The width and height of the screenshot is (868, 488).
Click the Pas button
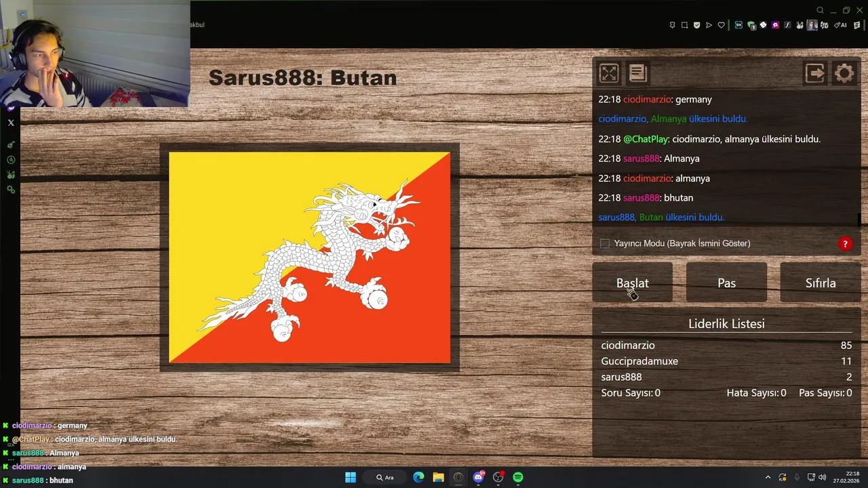[x=726, y=283]
